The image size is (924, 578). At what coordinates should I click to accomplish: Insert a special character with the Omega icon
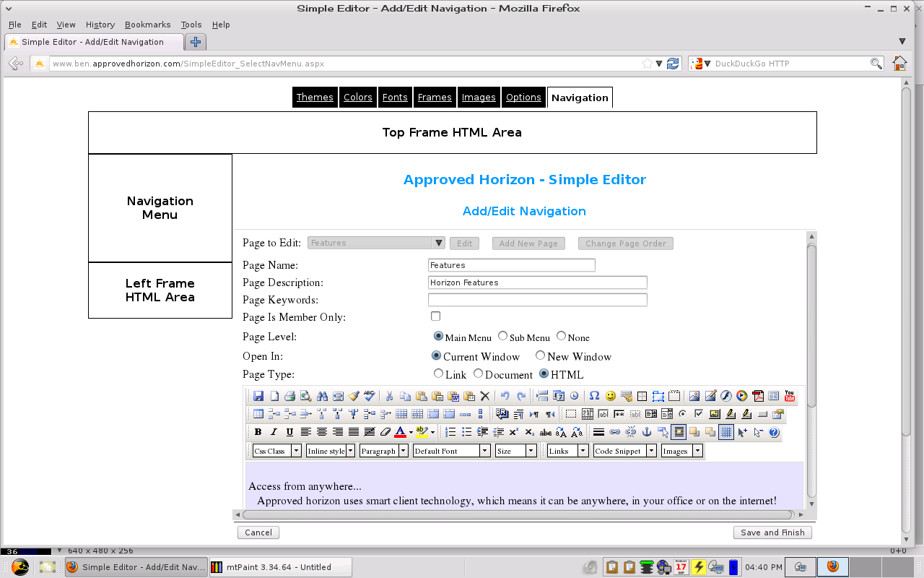click(x=594, y=396)
